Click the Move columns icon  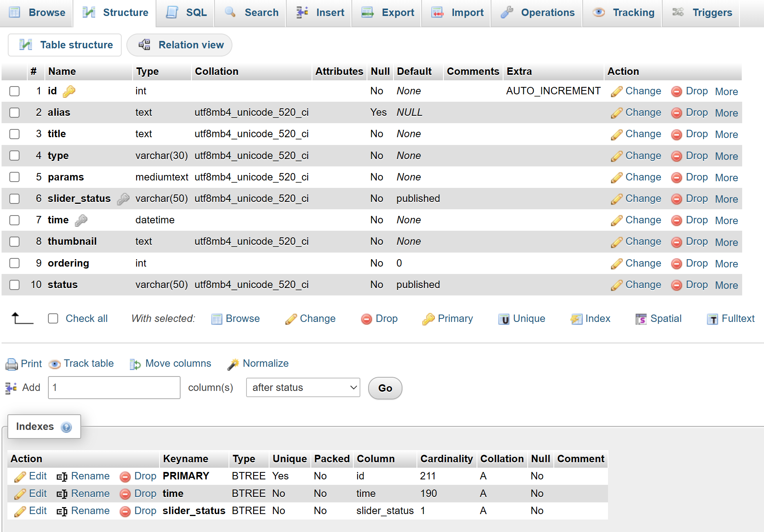coord(135,364)
